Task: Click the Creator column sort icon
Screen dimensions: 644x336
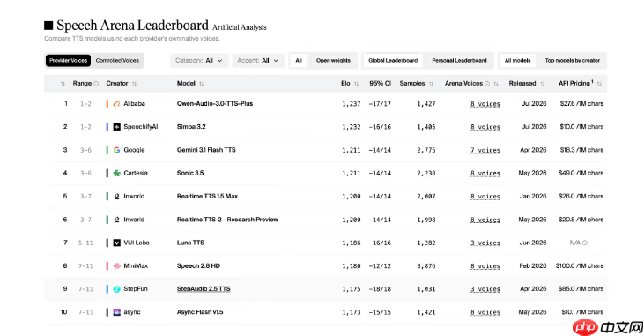Action: pyautogui.click(x=134, y=84)
